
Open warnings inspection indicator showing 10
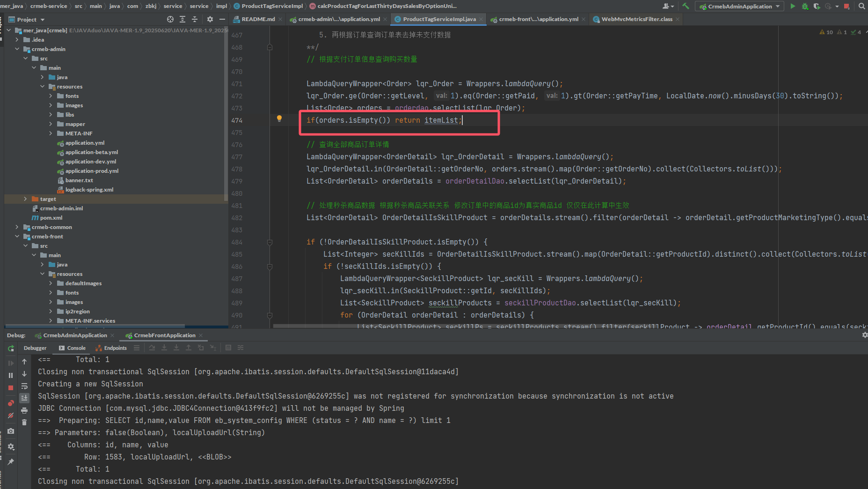point(826,32)
